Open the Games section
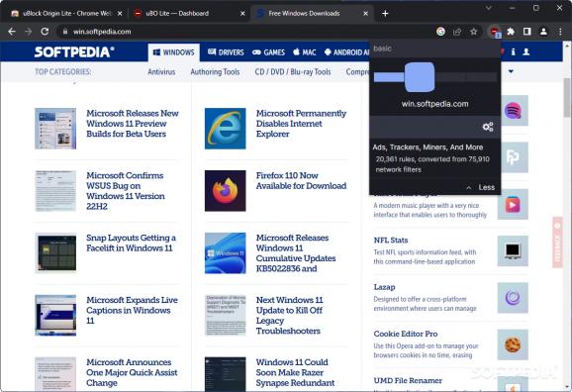This screenshot has height=392, width=572. pos(268,52)
